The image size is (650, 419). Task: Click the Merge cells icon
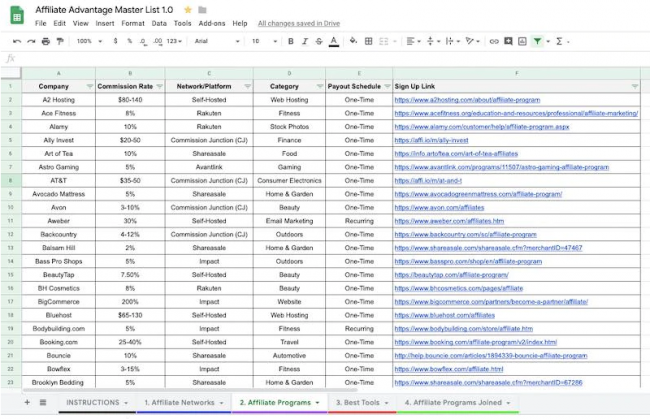click(384, 41)
